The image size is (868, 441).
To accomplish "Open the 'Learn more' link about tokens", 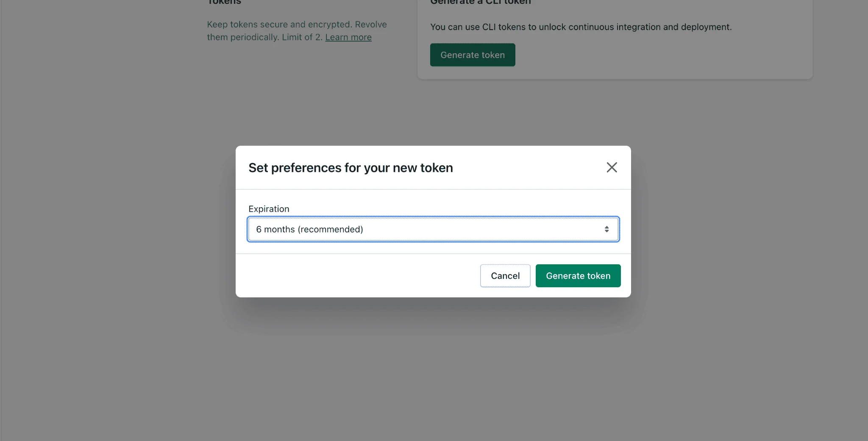I will (x=348, y=37).
